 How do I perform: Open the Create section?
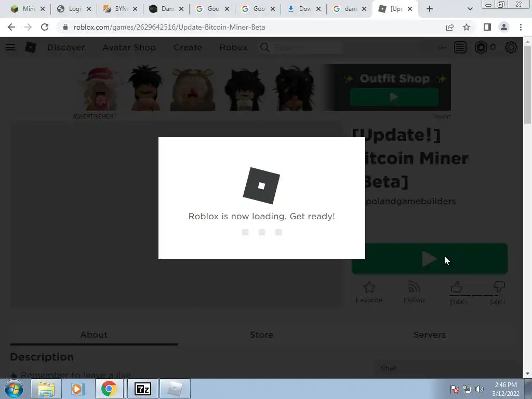coord(188,47)
